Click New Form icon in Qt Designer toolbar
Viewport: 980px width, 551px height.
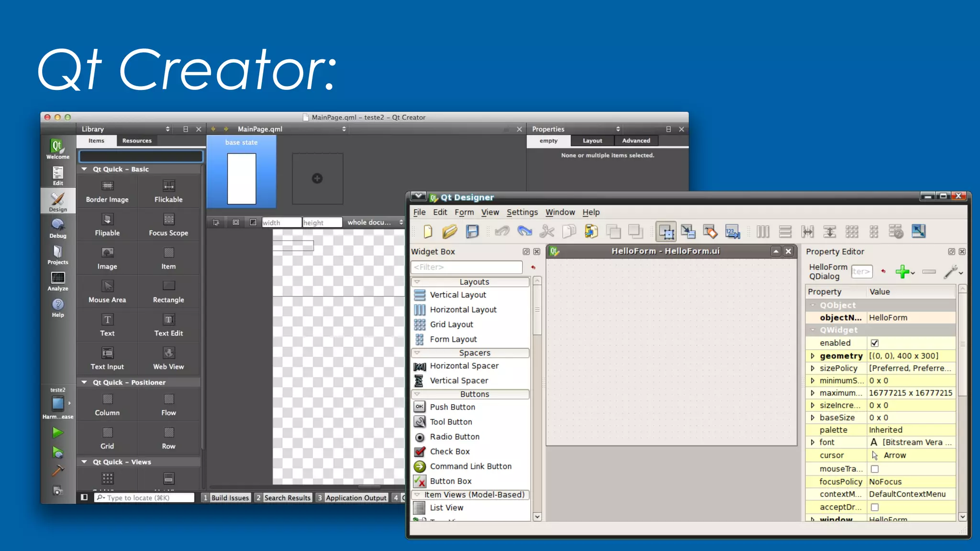tap(427, 232)
